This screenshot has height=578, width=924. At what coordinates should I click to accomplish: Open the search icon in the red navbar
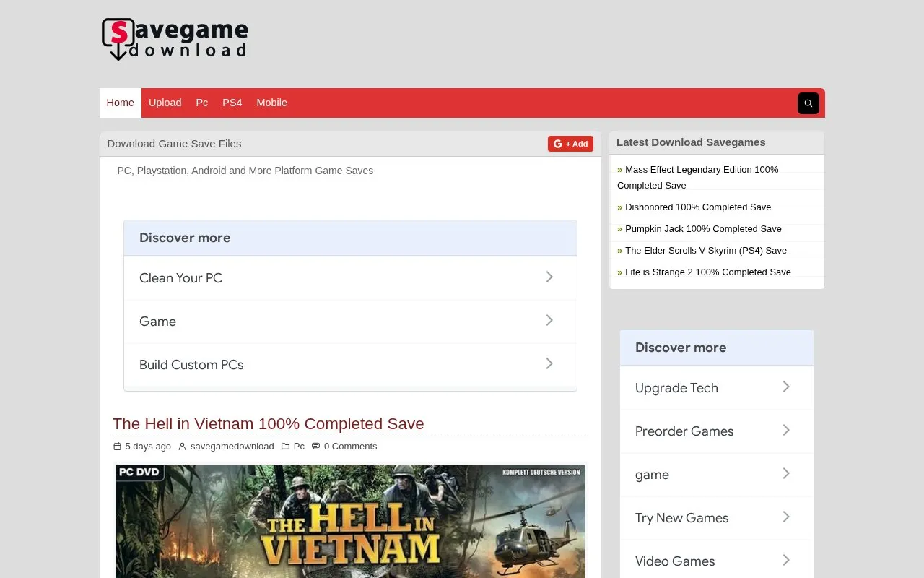pyautogui.click(x=808, y=103)
